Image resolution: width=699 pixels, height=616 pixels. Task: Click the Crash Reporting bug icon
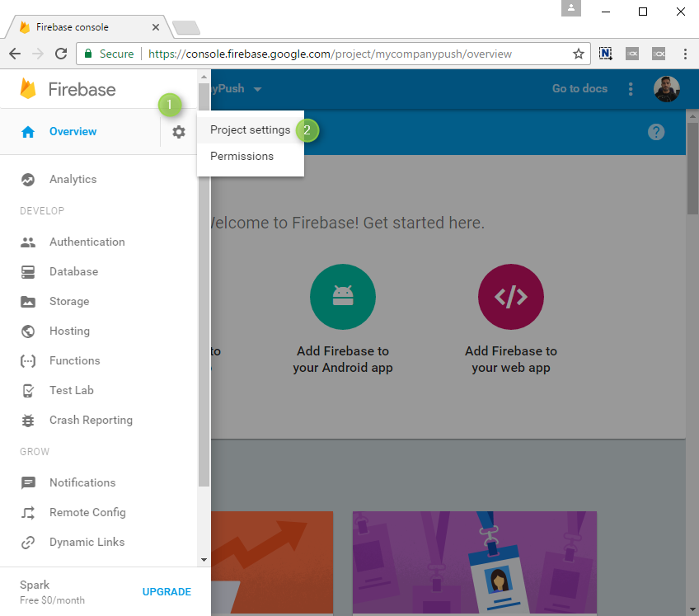click(28, 421)
